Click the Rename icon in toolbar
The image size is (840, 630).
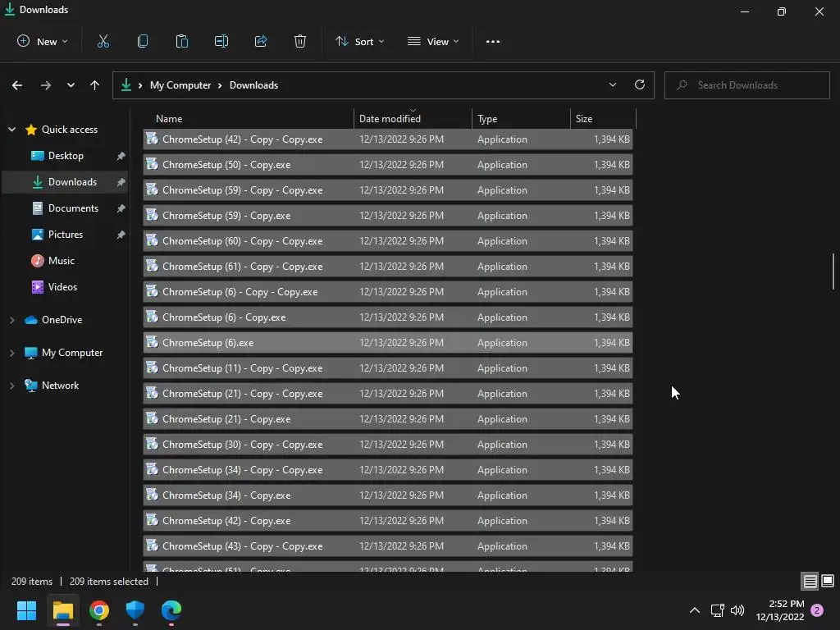[221, 41]
